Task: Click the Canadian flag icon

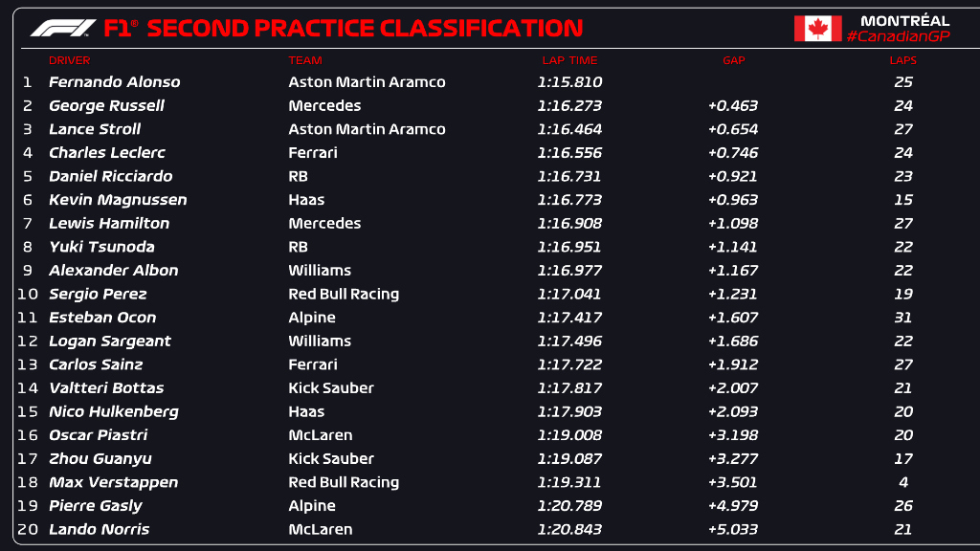Action: [x=817, y=29]
